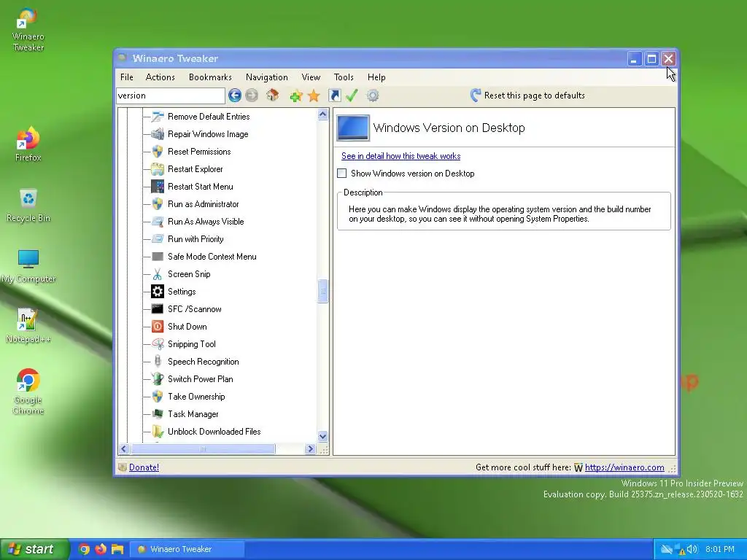This screenshot has width=747, height=560.
Task: Click tree scrollbar down arrow
Action: (322, 436)
